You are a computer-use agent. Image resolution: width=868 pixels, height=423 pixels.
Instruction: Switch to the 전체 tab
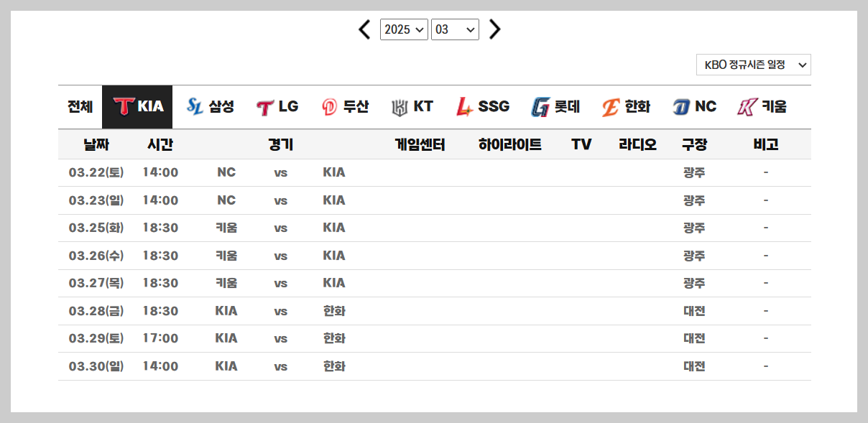point(78,106)
